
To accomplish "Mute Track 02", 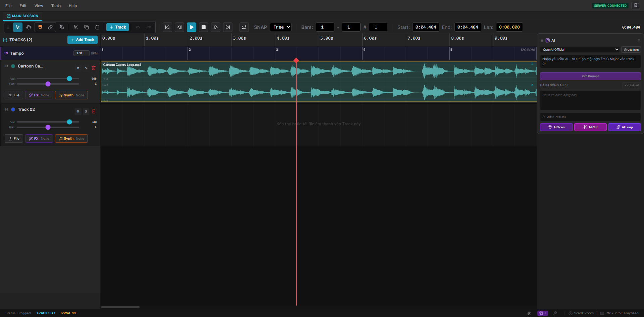I will click(78, 111).
